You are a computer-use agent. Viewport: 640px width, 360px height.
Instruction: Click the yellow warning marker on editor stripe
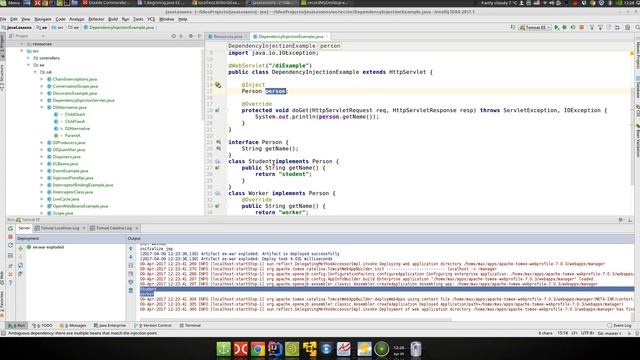click(632, 53)
